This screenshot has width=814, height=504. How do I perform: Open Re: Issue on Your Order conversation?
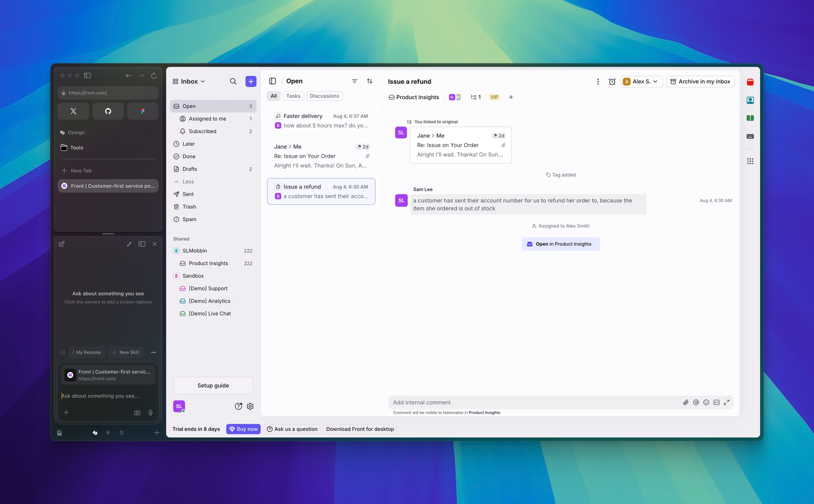321,156
